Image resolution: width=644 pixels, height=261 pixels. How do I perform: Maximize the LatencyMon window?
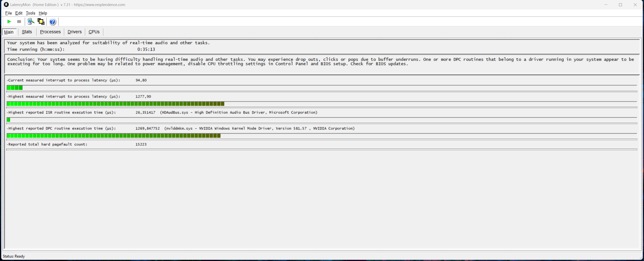pyautogui.click(x=620, y=5)
